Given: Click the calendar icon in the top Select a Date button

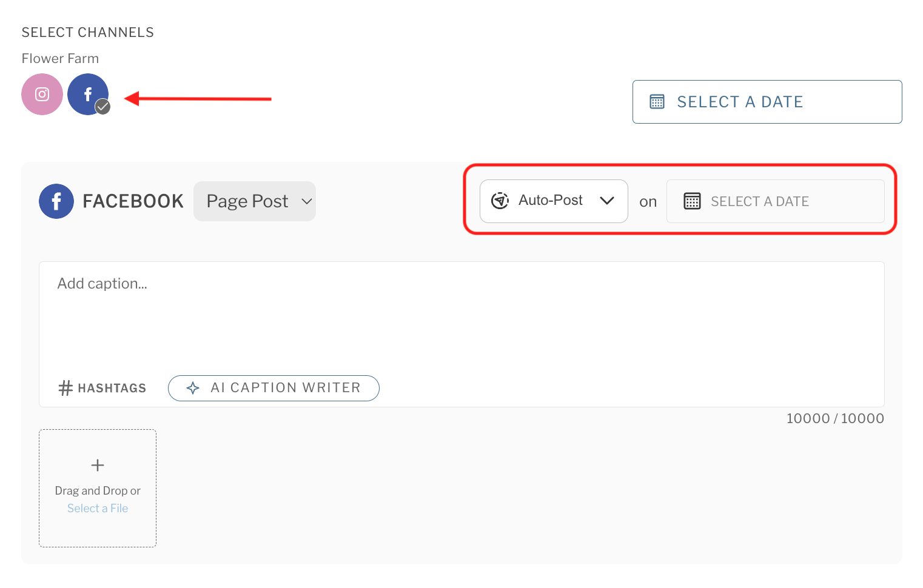Looking at the screenshot, I should pos(657,101).
